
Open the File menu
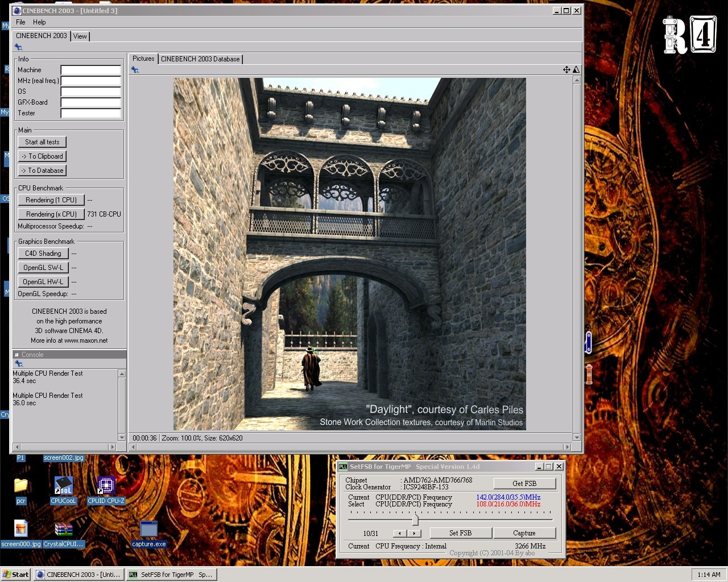20,22
